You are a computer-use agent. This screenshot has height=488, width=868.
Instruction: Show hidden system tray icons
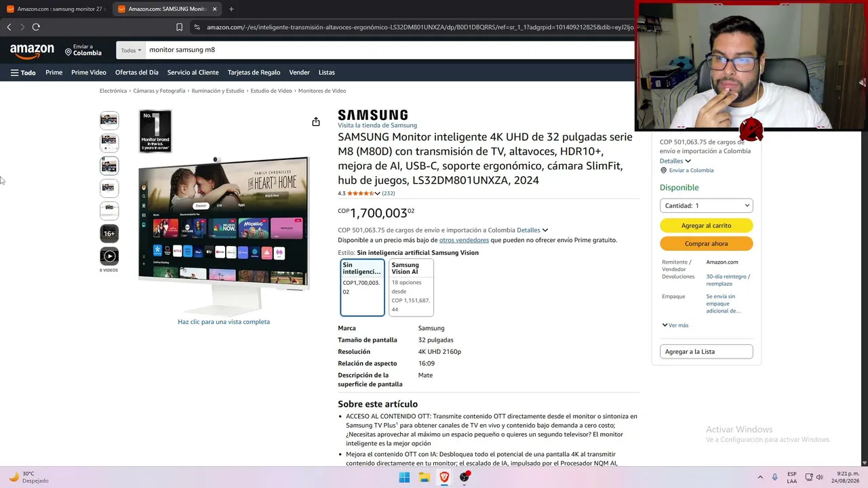point(760,477)
